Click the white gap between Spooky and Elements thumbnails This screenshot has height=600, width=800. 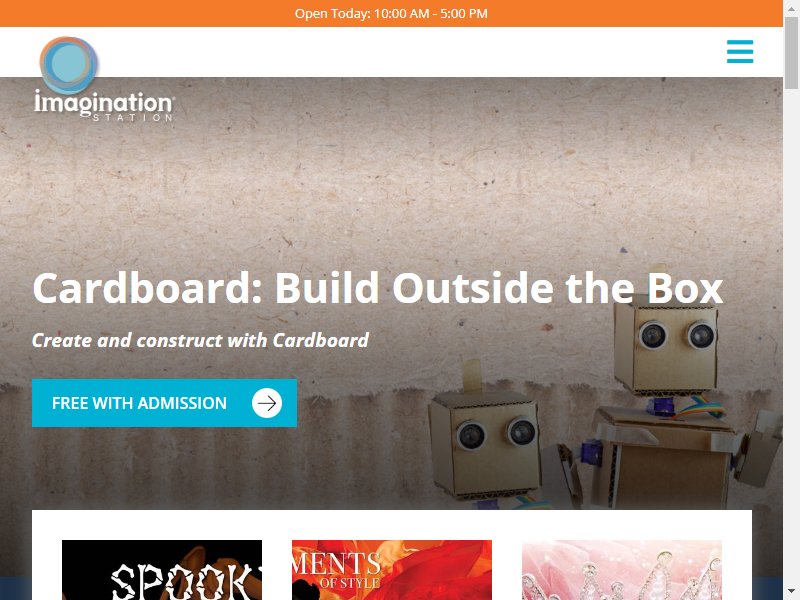point(277,570)
